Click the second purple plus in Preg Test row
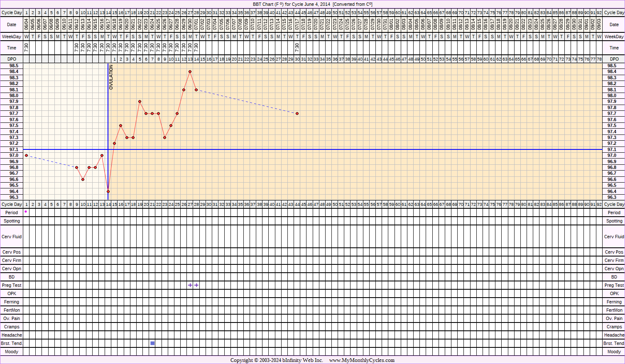This screenshot has height=364, width=625. click(196, 285)
